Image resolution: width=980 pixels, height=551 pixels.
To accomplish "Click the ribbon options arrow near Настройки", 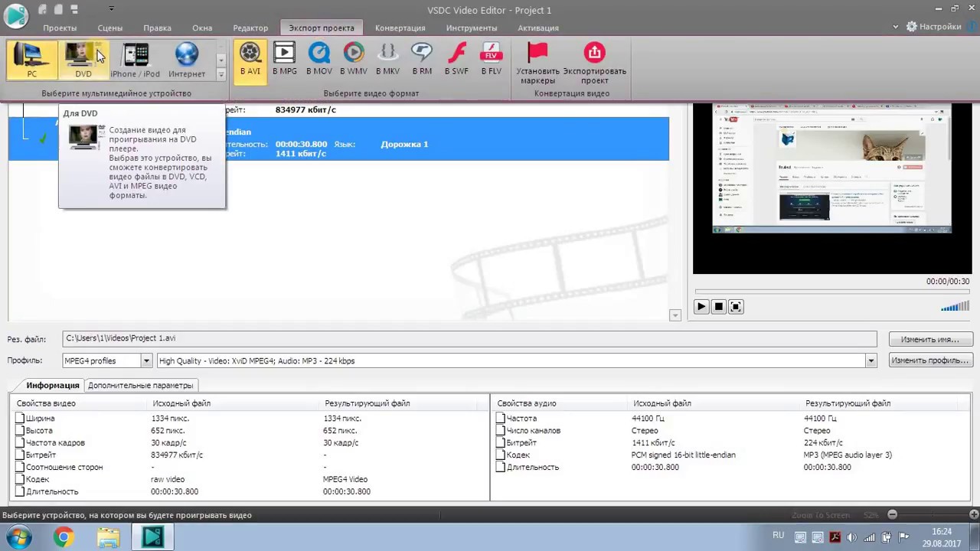I will 896,27.
